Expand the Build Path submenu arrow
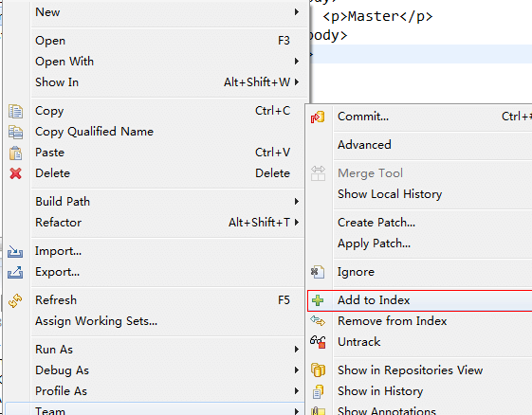This screenshot has height=415, width=532. [297, 202]
